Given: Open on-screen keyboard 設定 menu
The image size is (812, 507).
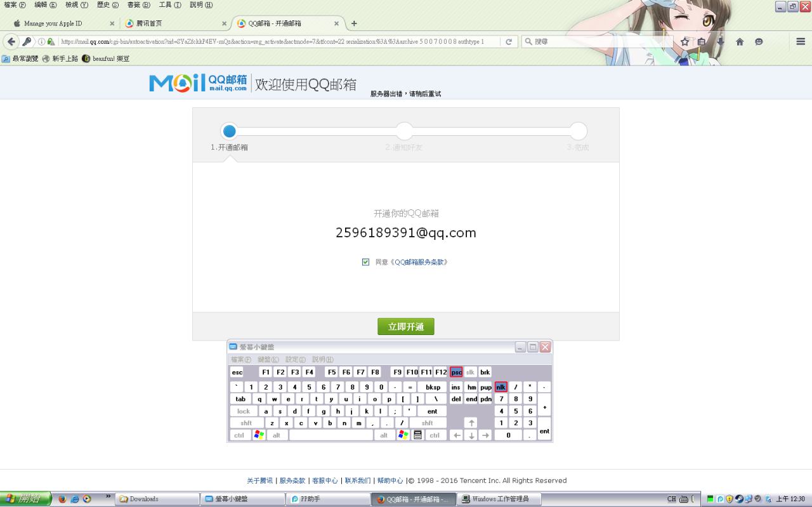Looking at the screenshot, I should [x=295, y=360].
